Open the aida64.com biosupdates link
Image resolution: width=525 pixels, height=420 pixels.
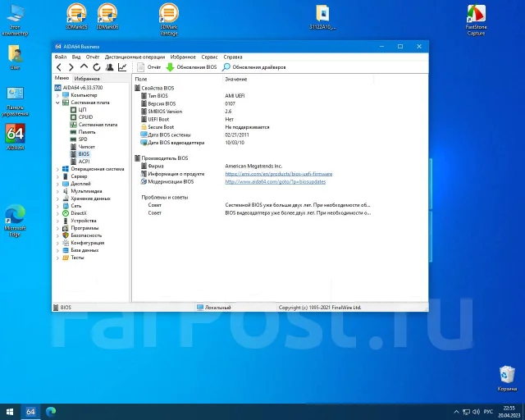[x=276, y=181]
